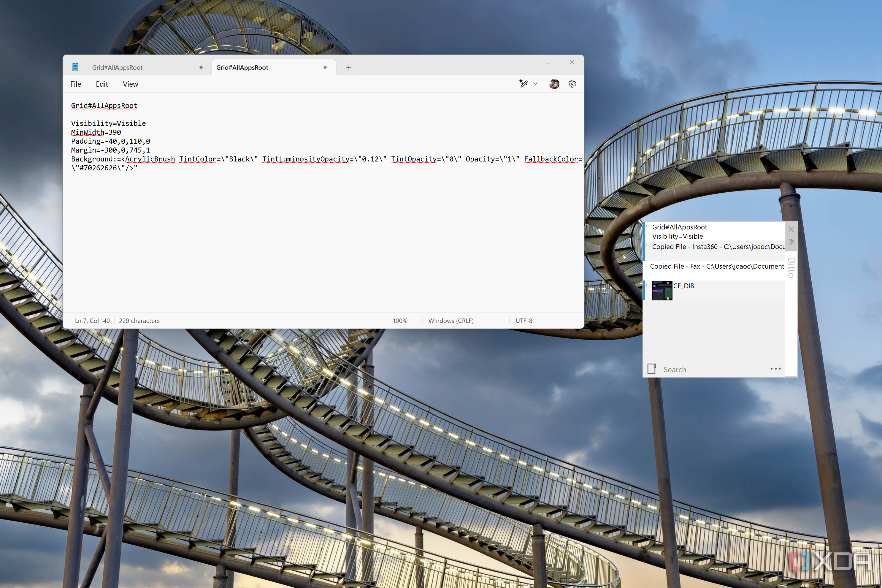This screenshot has height=588, width=882.
Task: Open the Notepad File menu
Action: click(76, 84)
